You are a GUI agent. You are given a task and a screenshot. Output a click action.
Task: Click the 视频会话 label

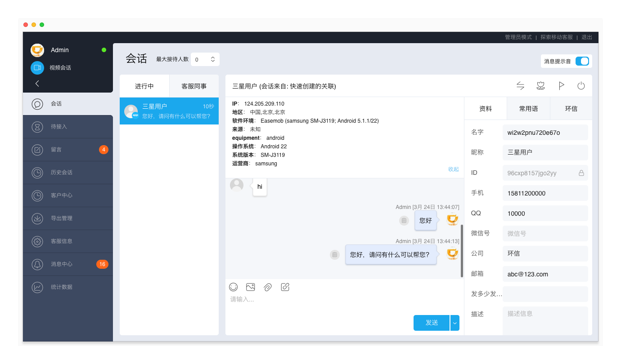pyautogui.click(x=60, y=68)
